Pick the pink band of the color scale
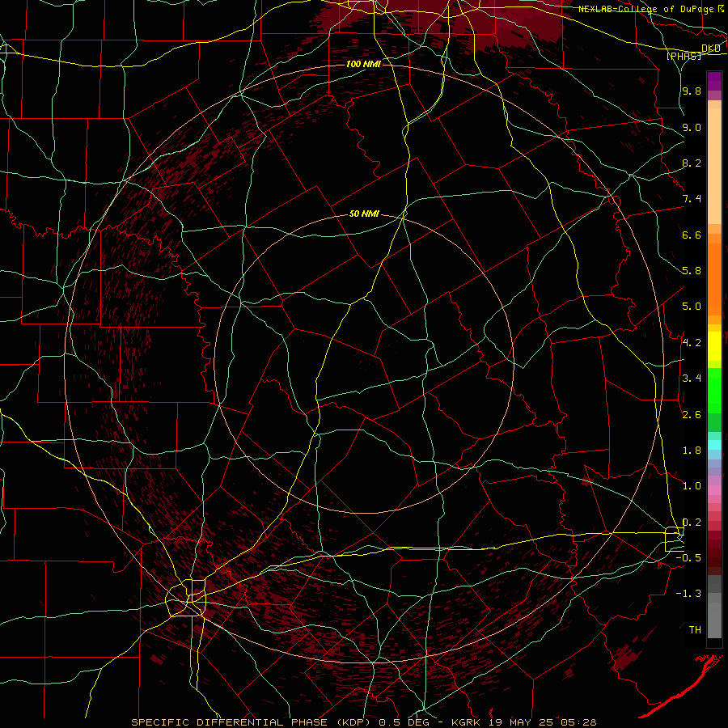Screen dimensions: 728x728 (714, 490)
